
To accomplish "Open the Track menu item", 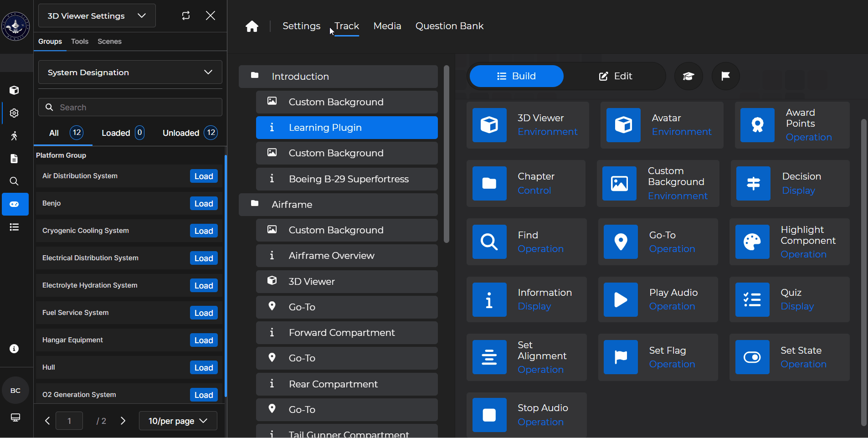I will 347,26.
